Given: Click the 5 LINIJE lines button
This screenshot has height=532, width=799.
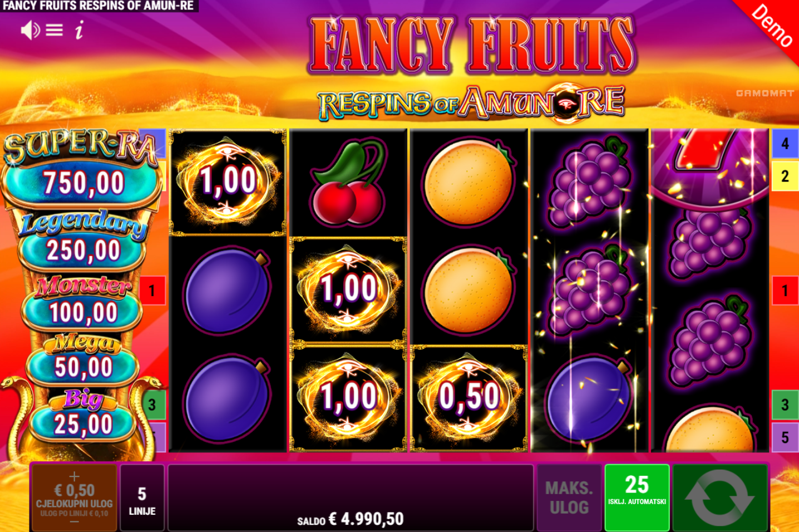Looking at the screenshot, I should coord(142,497).
